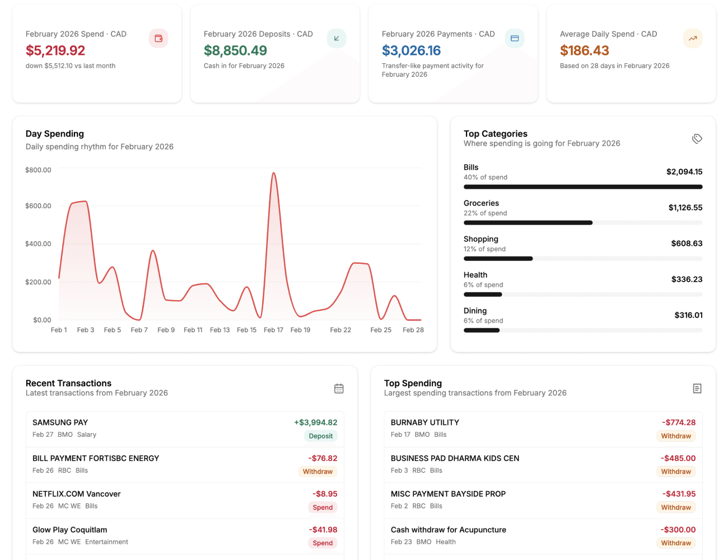Toggle the Withdraw badge on BURNABY UTILITY
Screen dimensions: 728x560
(x=676, y=436)
